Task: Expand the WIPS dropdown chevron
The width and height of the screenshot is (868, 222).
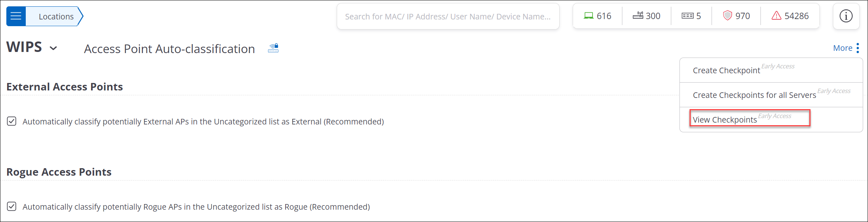Action: (x=53, y=48)
